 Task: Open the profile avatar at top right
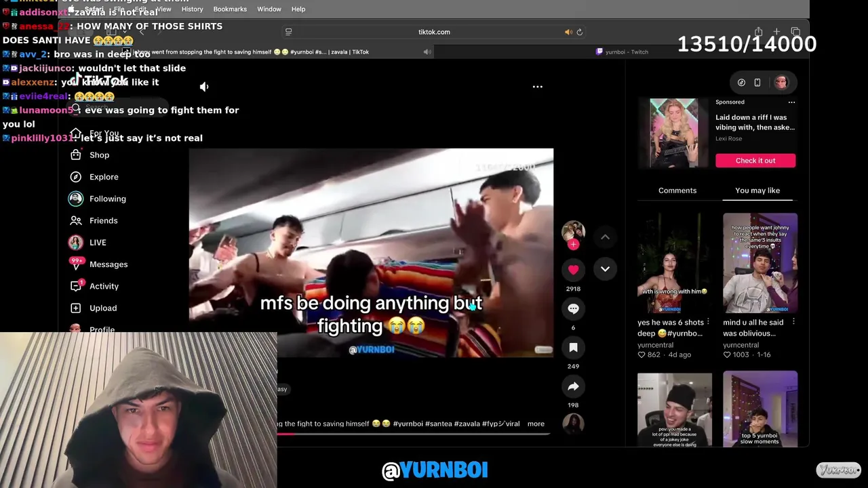781,83
